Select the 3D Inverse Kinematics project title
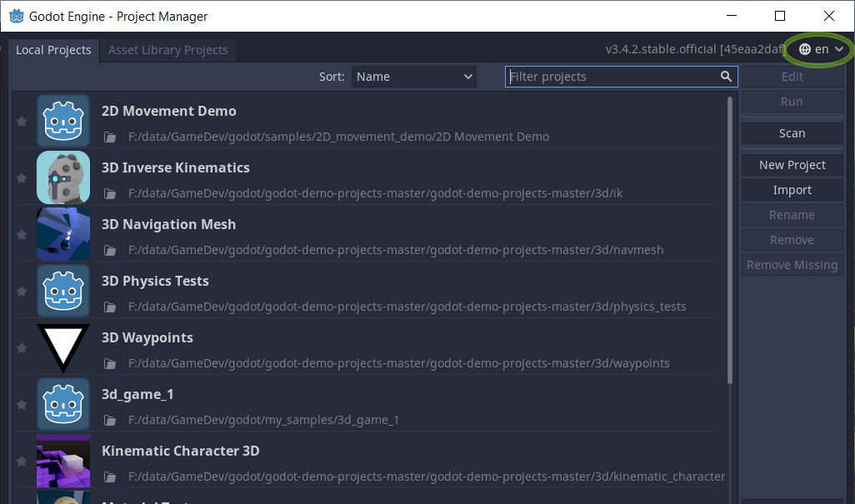Screen dimensions: 855x504 pos(176,167)
